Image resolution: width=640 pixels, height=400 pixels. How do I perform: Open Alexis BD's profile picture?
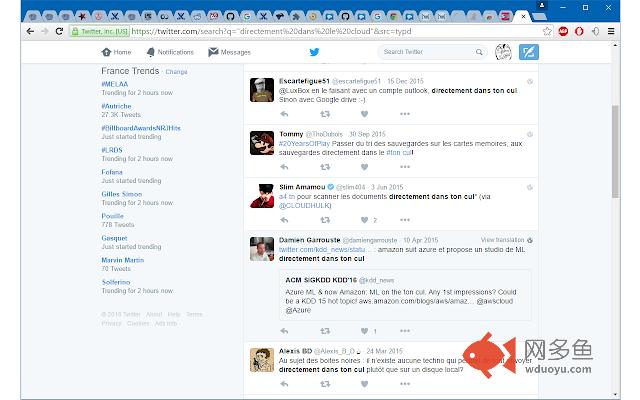[262, 360]
